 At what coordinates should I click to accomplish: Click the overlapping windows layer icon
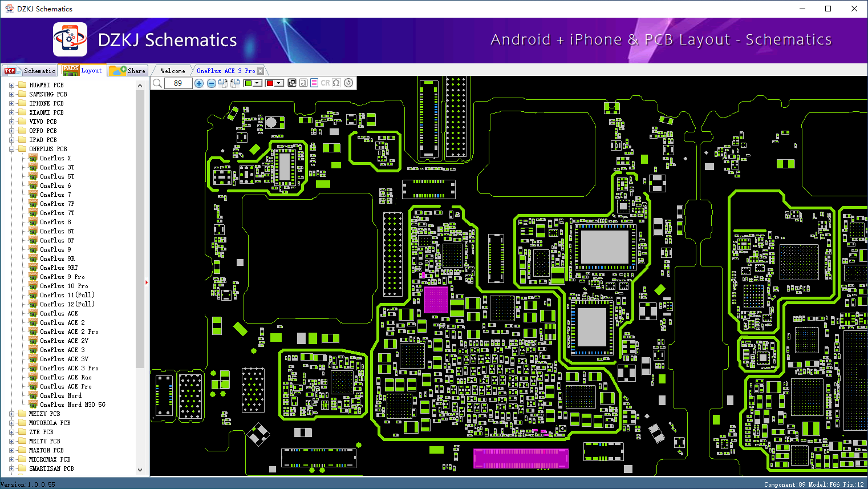coord(292,83)
